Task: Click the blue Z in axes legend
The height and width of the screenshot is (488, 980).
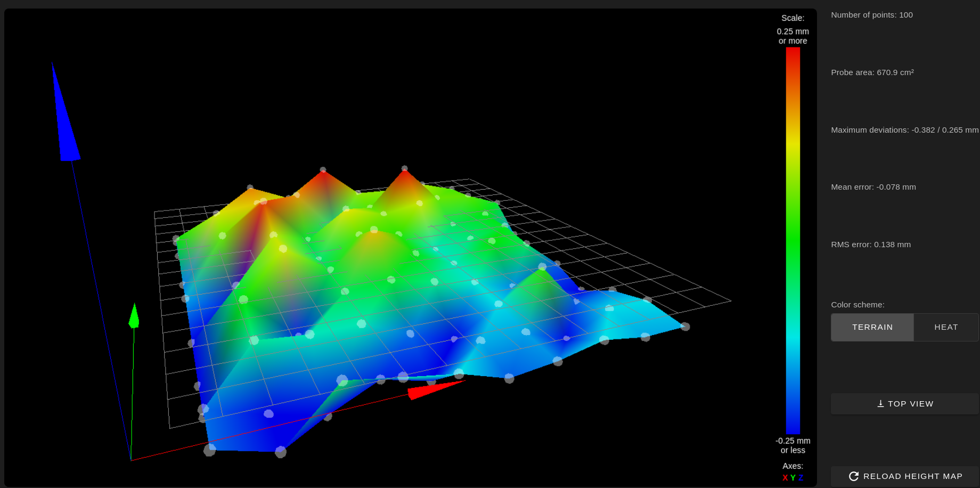Action: (801, 478)
